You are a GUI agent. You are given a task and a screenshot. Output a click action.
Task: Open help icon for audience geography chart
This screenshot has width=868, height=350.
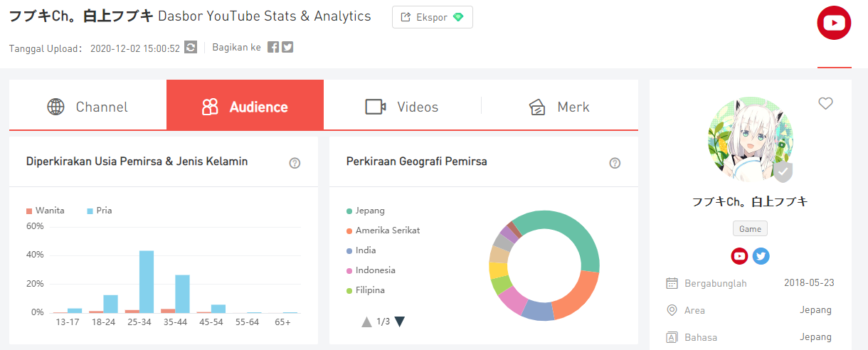coord(615,163)
